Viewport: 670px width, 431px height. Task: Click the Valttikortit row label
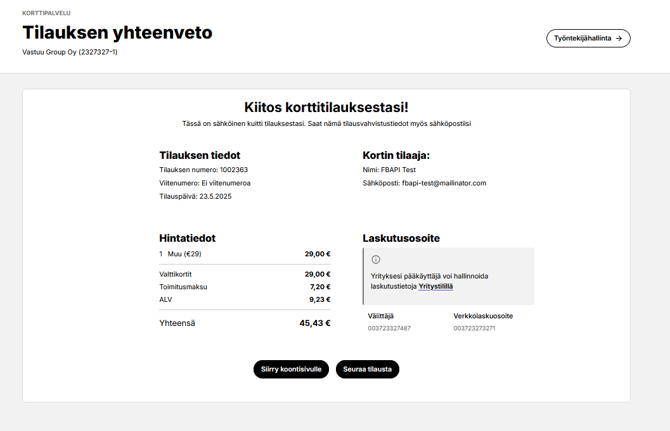176,274
